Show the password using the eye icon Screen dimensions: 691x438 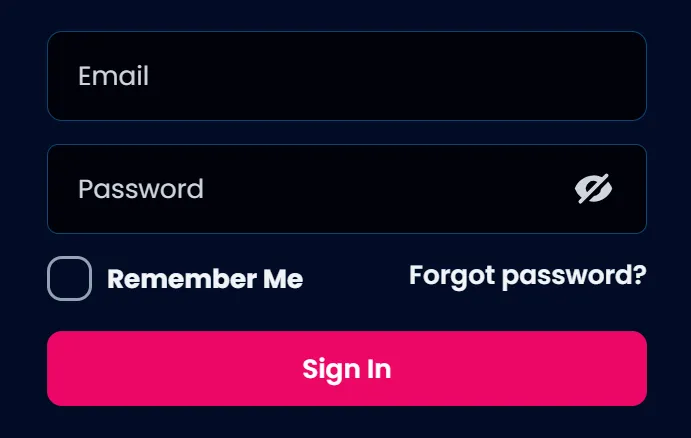click(x=593, y=189)
